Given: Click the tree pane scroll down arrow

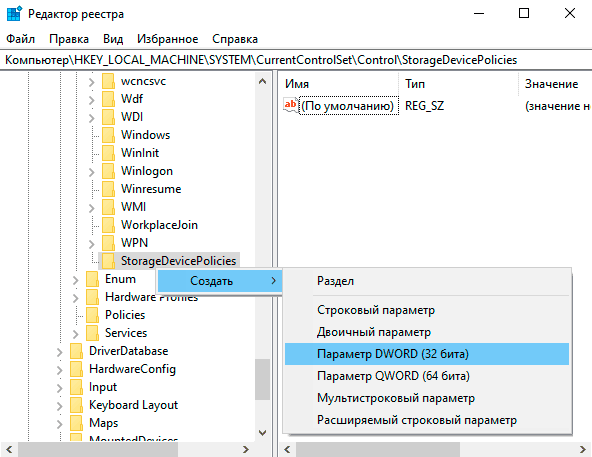Looking at the screenshot, I should tap(262, 433).
